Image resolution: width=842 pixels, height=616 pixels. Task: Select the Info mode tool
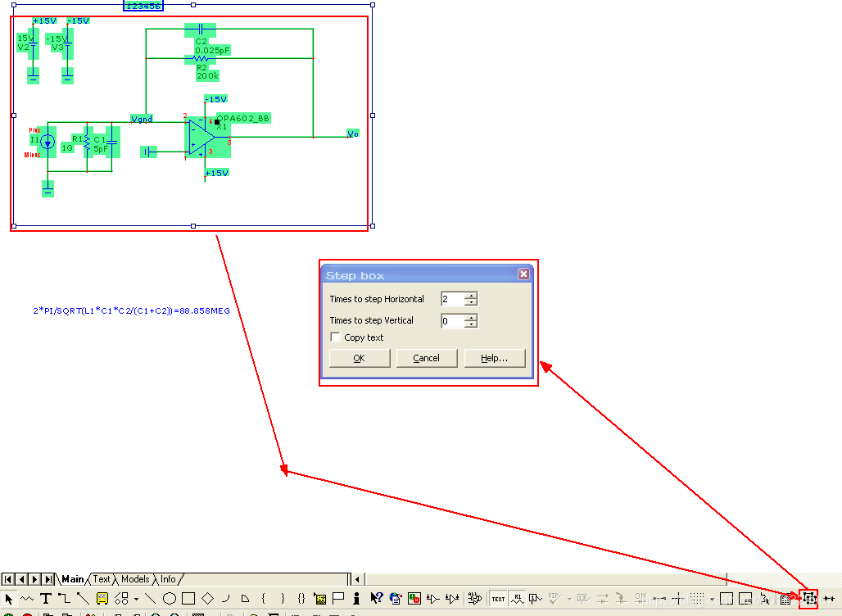(x=356, y=598)
